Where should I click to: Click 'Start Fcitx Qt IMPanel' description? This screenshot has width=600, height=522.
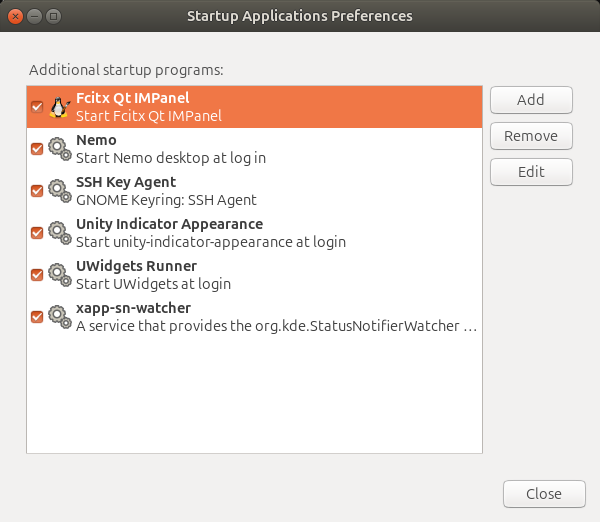(149, 116)
